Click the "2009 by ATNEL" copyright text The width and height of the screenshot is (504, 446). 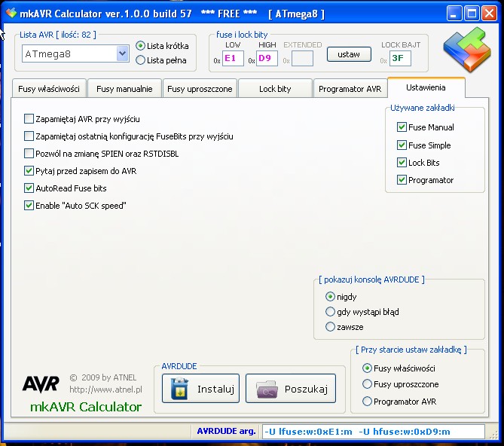[109, 377]
